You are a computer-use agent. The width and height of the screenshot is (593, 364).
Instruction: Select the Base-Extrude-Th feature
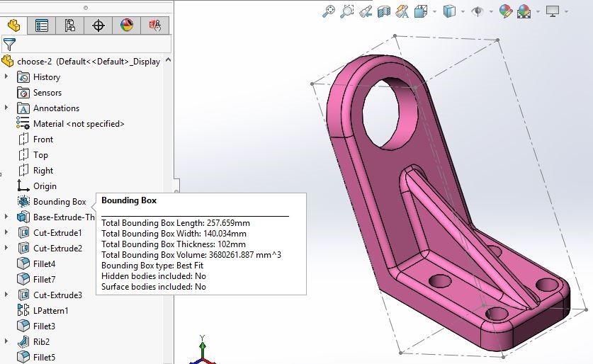tap(56, 217)
